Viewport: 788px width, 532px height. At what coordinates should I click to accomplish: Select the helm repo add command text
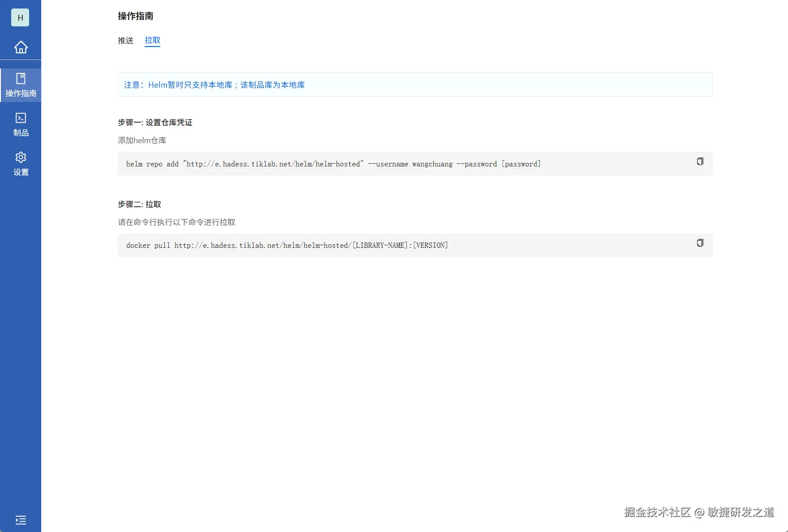pyautogui.click(x=333, y=164)
